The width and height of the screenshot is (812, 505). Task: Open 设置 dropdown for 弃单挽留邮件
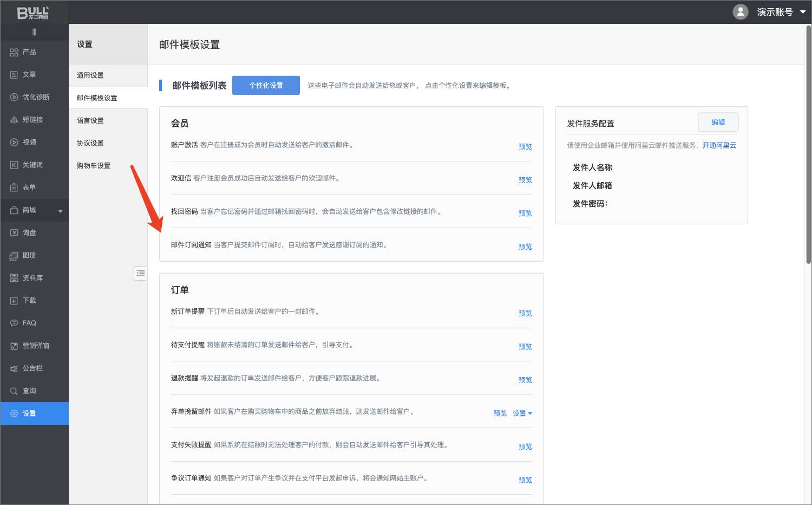pos(522,413)
